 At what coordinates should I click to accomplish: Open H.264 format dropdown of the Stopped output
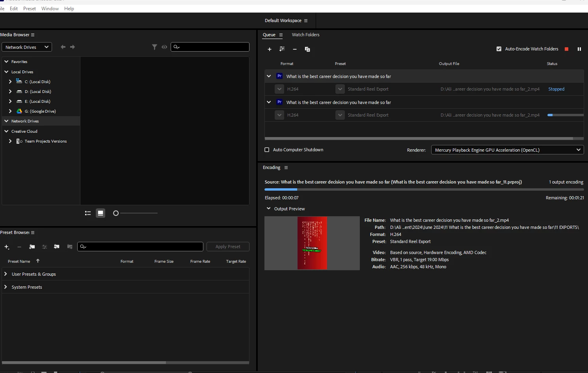(279, 89)
